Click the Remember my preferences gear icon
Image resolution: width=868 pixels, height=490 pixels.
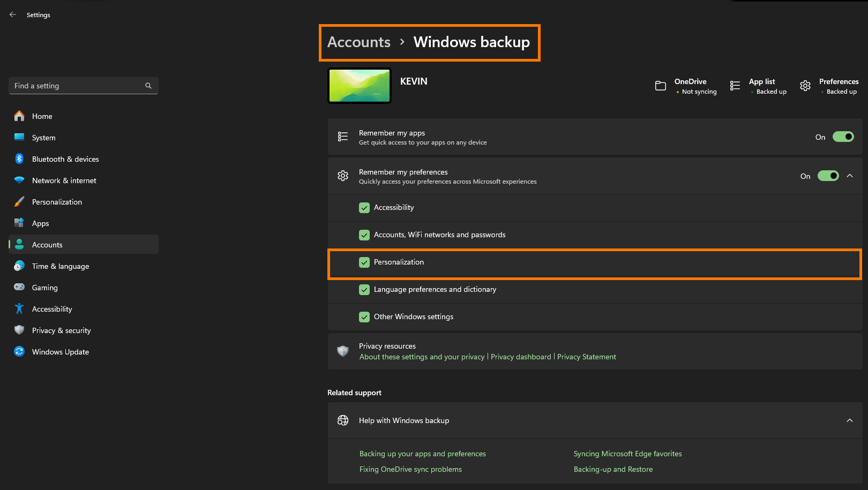tap(343, 176)
